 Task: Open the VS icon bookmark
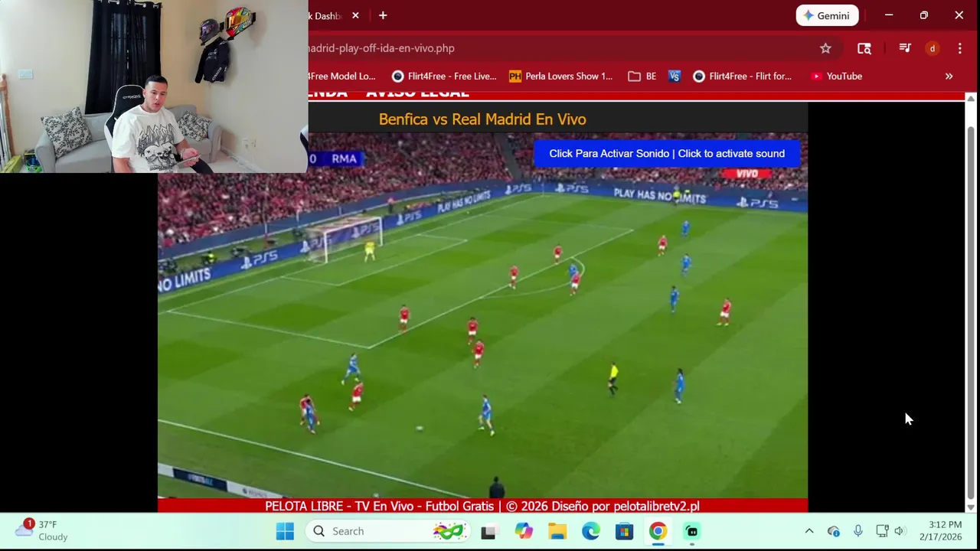click(x=675, y=76)
